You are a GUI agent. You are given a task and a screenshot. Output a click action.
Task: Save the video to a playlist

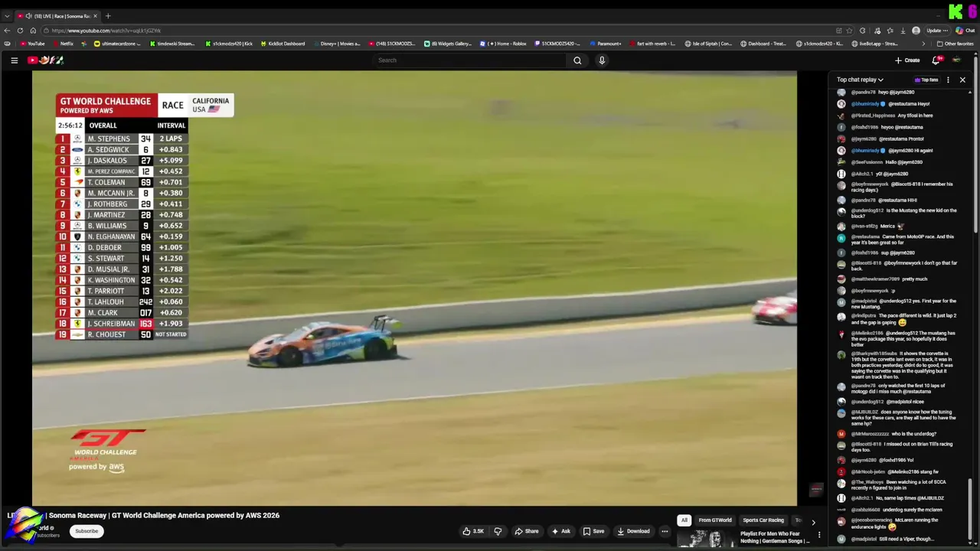(593, 531)
